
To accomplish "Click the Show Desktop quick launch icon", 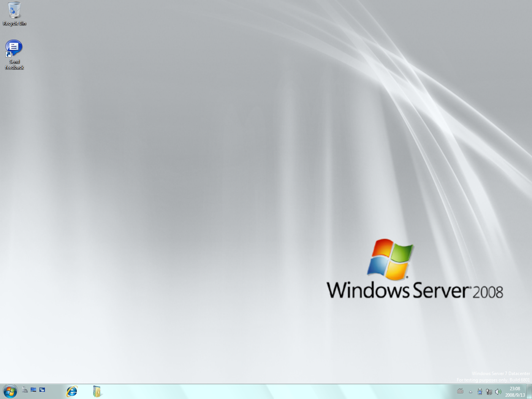I will click(x=33, y=389).
